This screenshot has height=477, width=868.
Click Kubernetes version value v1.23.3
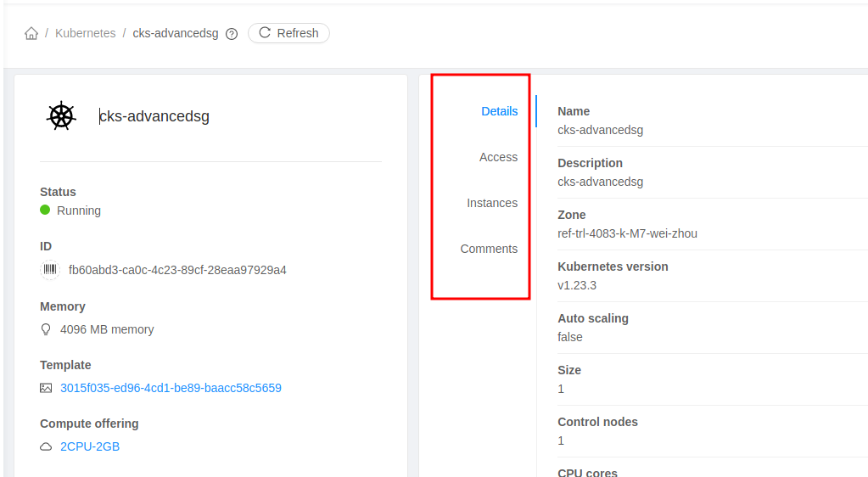pos(577,285)
